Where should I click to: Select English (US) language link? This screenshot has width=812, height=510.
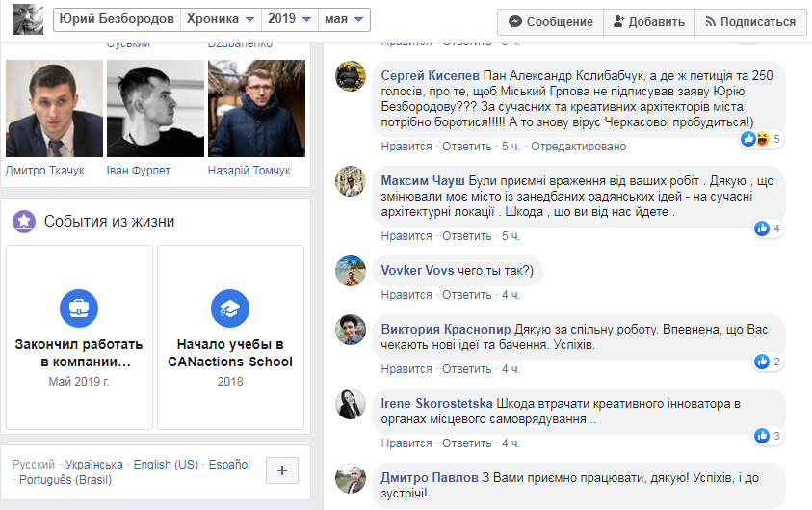[166, 465]
